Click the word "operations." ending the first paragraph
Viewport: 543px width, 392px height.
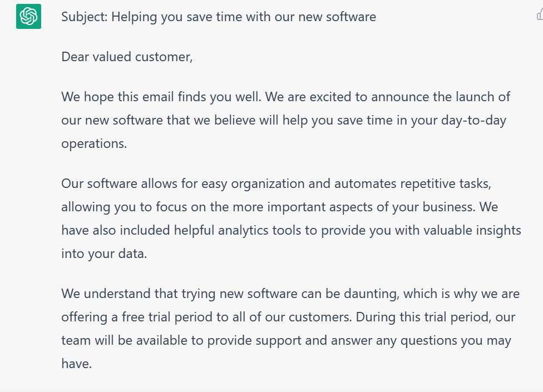tap(94, 143)
